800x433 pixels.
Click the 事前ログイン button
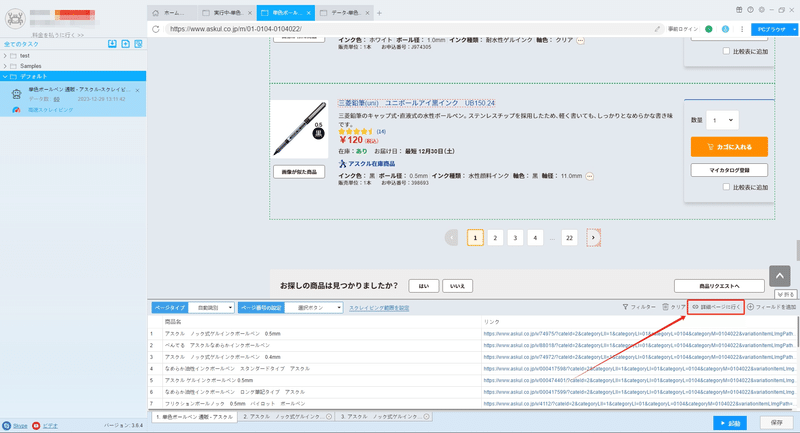click(683, 29)
